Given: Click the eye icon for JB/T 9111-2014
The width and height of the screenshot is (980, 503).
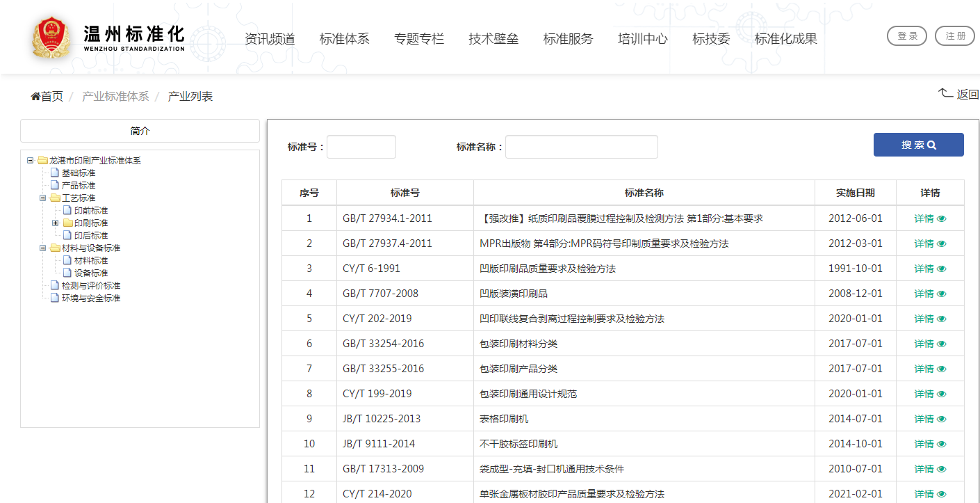Looking at the screenshot, I should point(942,444).
